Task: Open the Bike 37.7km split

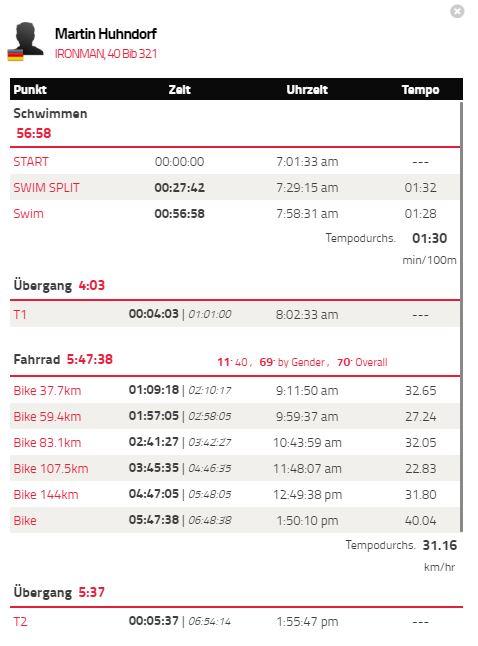Action: coord(47,390)
